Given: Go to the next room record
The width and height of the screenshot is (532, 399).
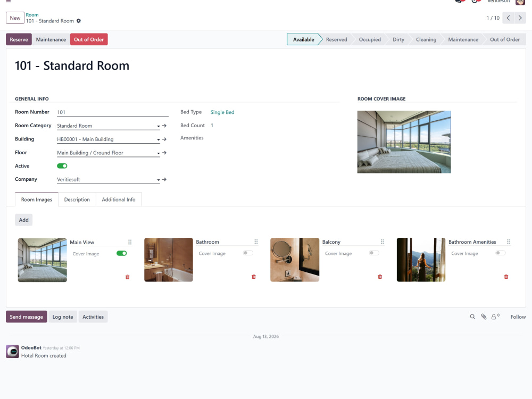Looking at the screenshot, I should click(x=520, y=18).
